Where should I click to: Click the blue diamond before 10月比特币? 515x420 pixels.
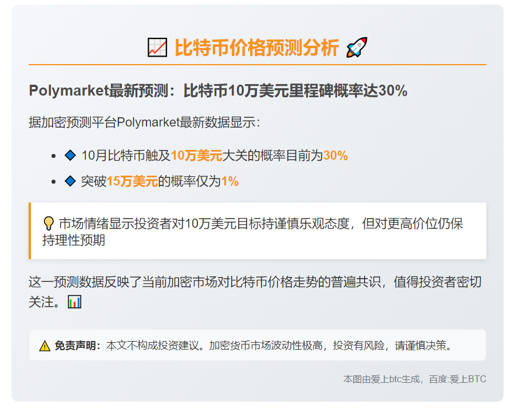70,155
